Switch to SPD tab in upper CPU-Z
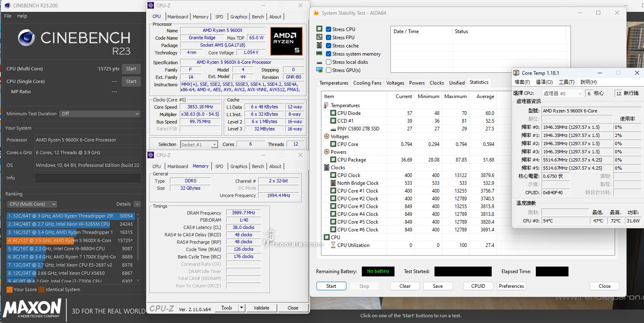Screen dimensions: 644x323 click(x=219, y=17)
